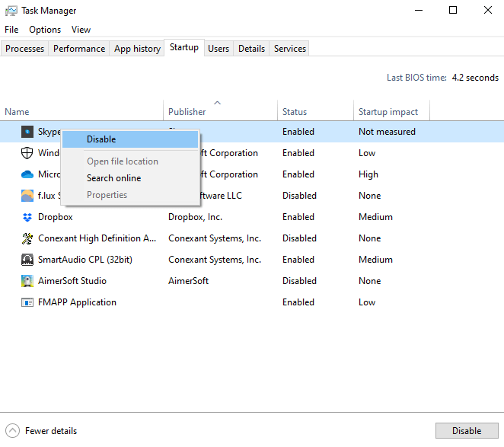
Task: Click the Task Manager title bar icon
Action: (11, 11)
